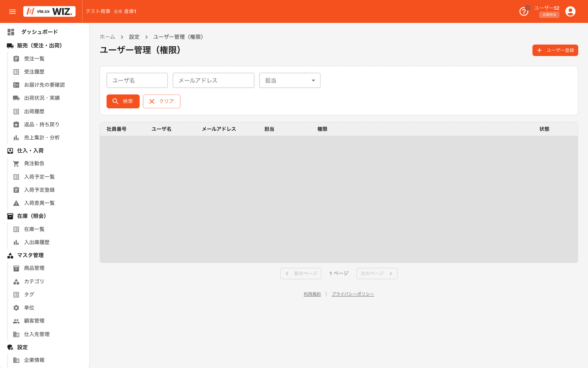Open 受注履歴 in the sidebar

pos(34,72)
